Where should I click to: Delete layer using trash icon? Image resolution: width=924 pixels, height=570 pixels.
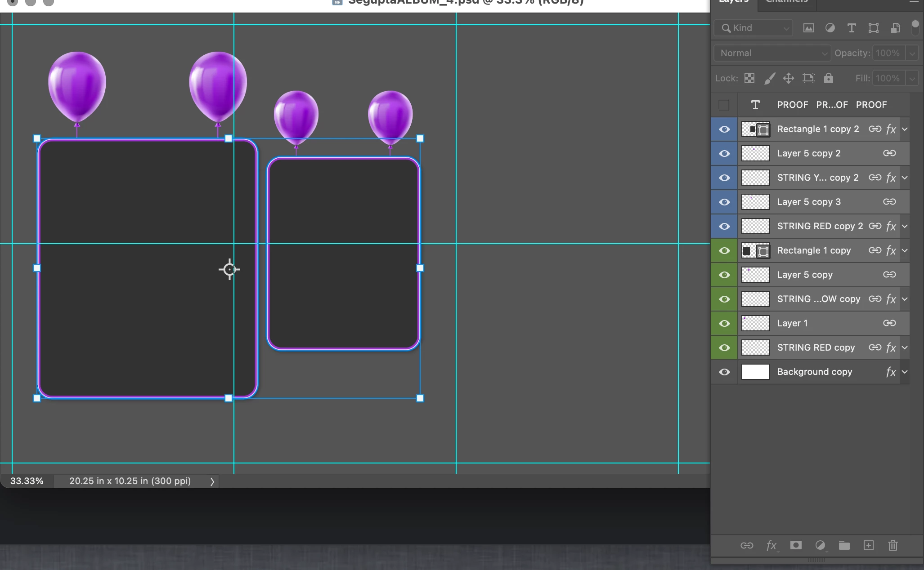click(x=893, y=545)
